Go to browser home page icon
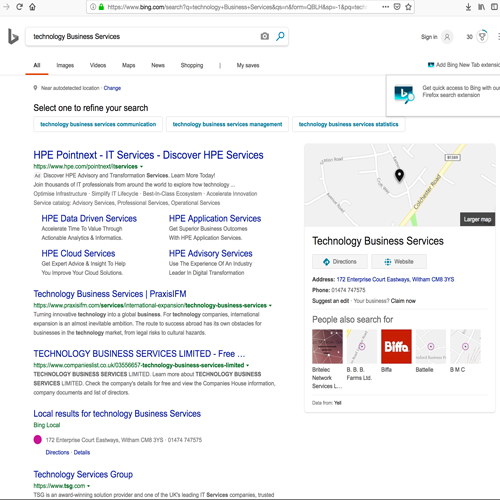 [32, 7]
